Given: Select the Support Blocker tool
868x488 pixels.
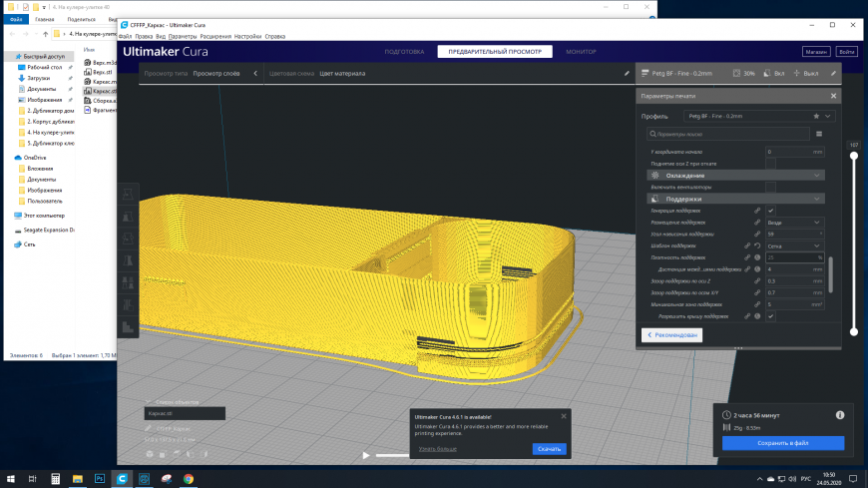Looking at the screenshot, I should pos(128,305).
